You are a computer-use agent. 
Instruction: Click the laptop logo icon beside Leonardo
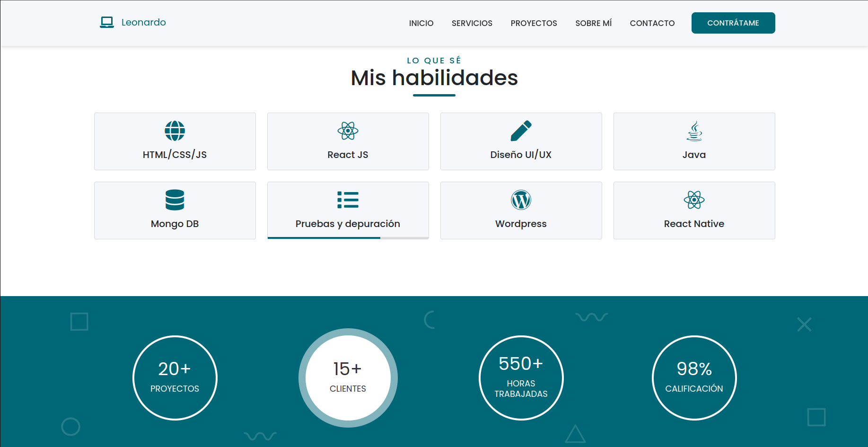[107, 22]
